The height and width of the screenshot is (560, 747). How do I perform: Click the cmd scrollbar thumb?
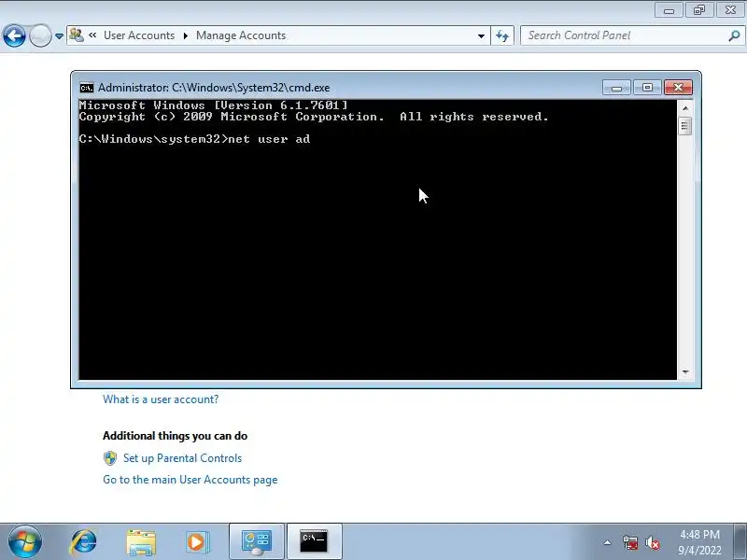[x=685, y=126]
